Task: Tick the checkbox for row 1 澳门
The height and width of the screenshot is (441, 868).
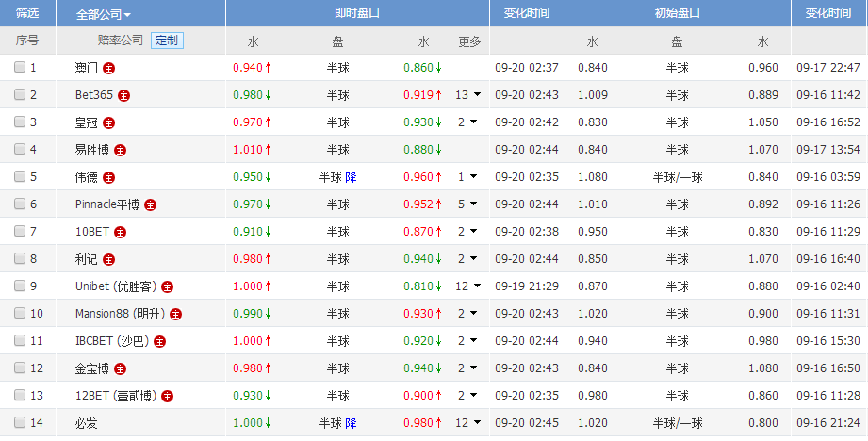Action: point(20,67)
